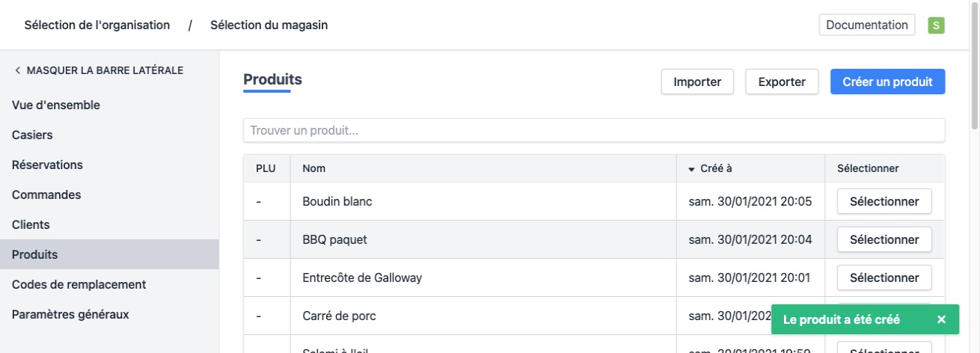This screenshot has width=980, height=353.
Task: Select the Boudin blanc product
Action: 884,202
